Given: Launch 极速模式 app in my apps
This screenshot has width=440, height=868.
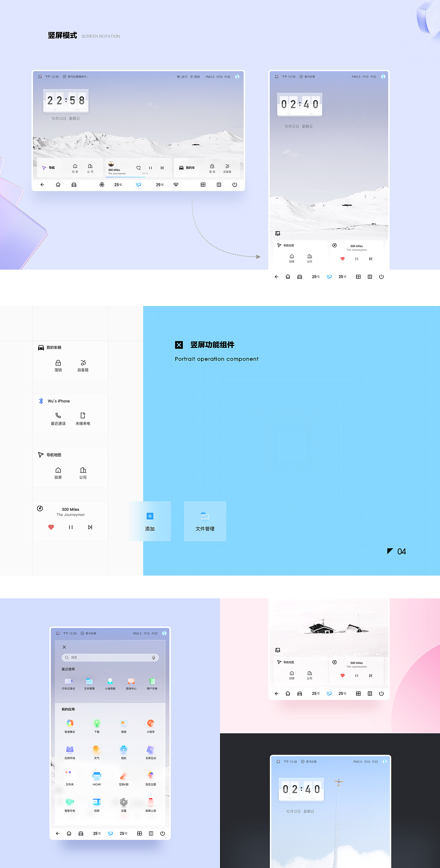Looking at the screenshot, I should [70, 726].
